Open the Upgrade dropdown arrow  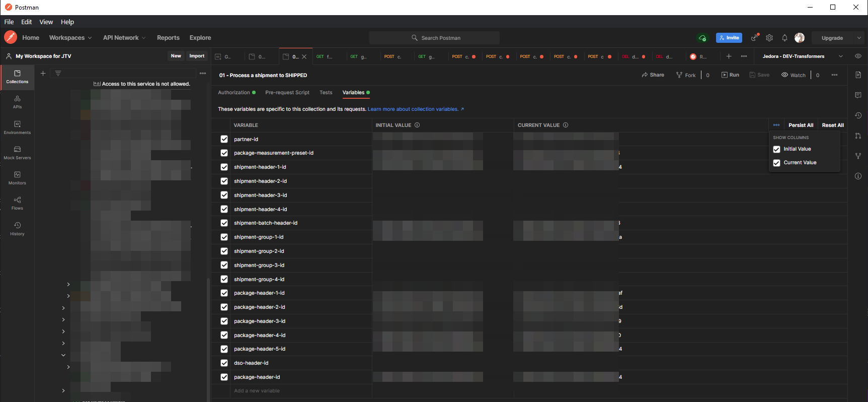[859, 38]
